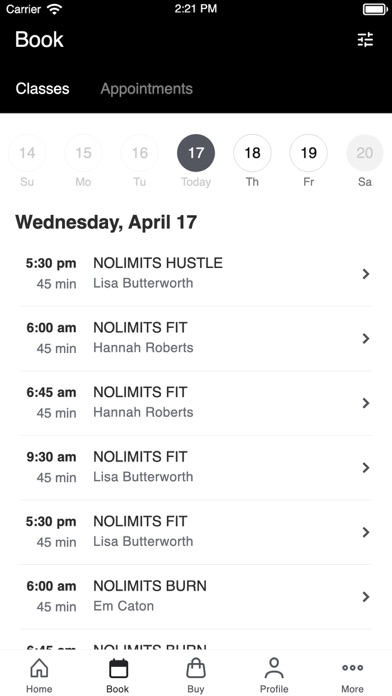Image resolution: width=392 pixels, height=696 pixels.
Task: Open chevron for 9:30 am NOLIMITS FIT
Action: click(366, 467)
